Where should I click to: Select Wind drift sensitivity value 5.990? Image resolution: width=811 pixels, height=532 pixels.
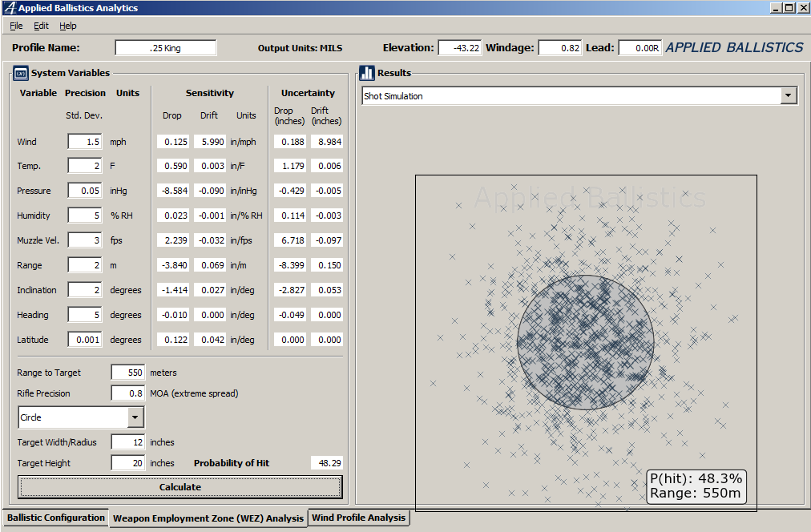click(209, 142)
